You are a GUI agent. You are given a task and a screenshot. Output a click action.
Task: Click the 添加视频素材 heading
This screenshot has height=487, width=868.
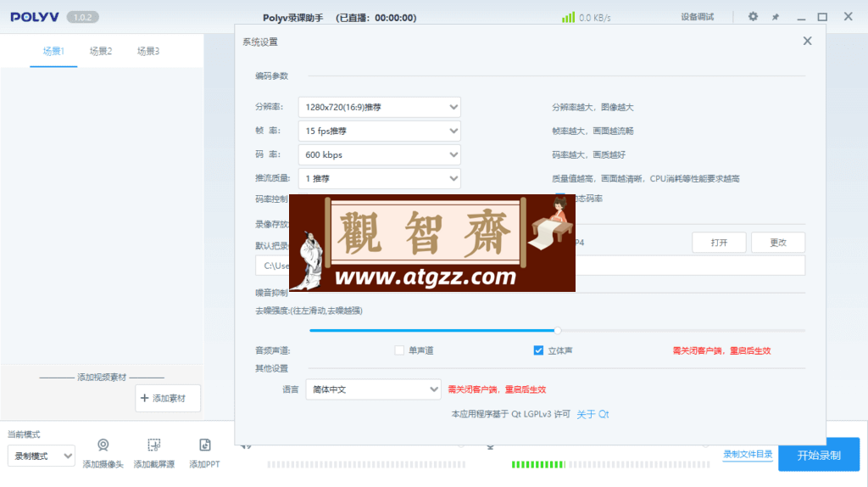click(102, 378)
